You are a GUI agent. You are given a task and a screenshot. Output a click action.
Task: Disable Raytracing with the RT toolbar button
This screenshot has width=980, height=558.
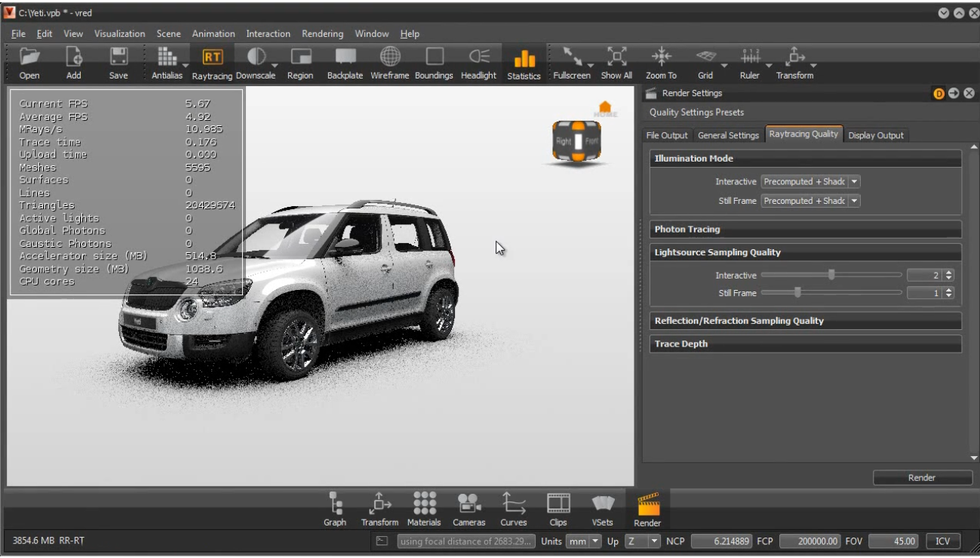click(x=212, y=63)
